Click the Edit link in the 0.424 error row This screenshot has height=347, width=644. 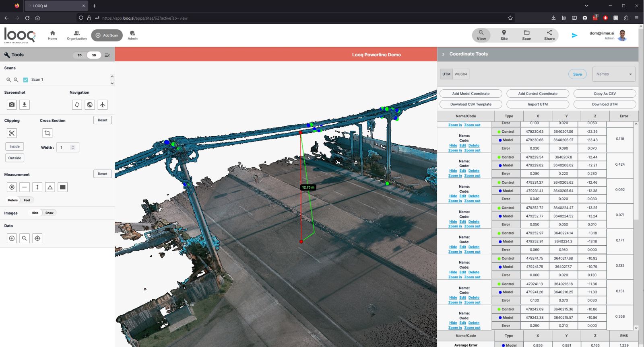pos(463,171)
